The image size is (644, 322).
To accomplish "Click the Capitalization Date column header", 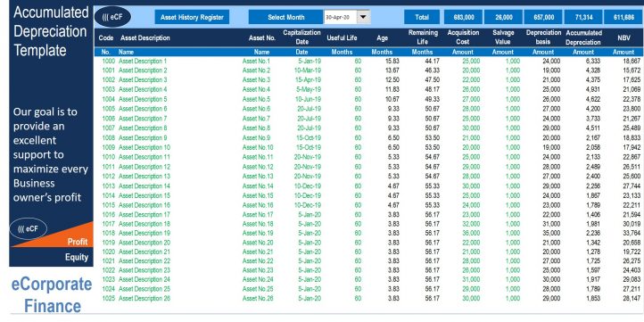I will click(301, 37).
